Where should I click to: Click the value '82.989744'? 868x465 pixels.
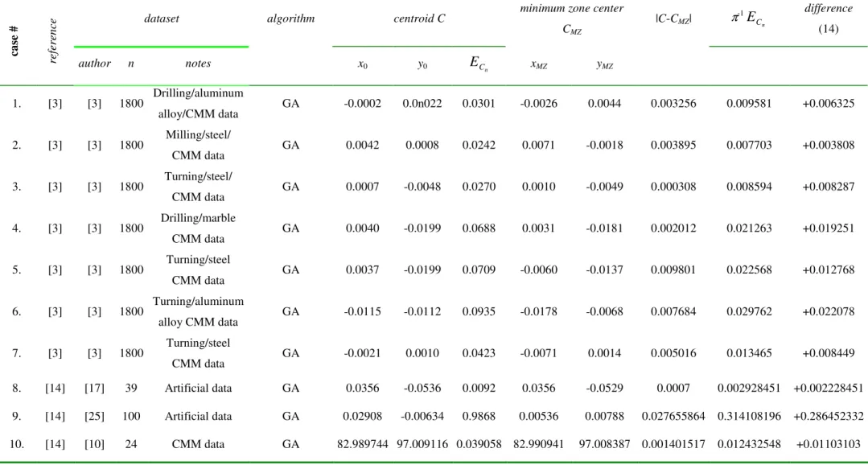363,444
